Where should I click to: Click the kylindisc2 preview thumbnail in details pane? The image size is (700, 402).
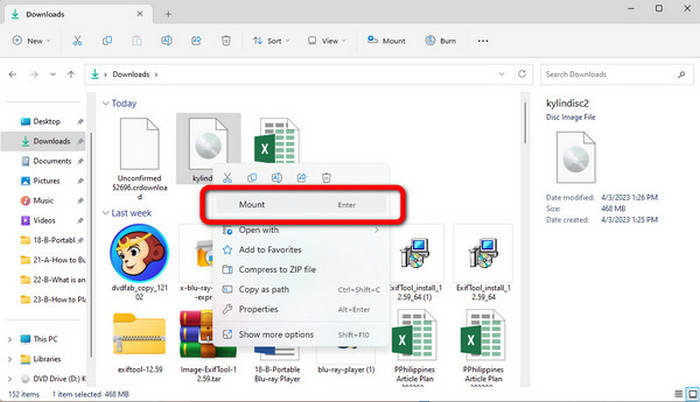pyautogui.click(x=576, y=157)
